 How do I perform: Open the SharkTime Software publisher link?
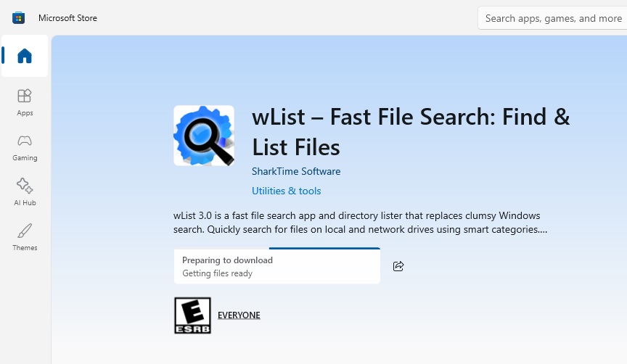coord(295,171)
